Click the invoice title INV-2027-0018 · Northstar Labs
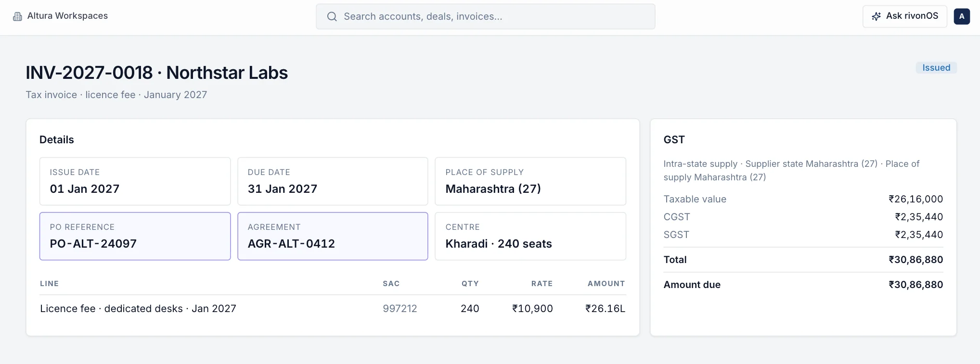This screenshot has width=980, height=364. tap(156, 73)
